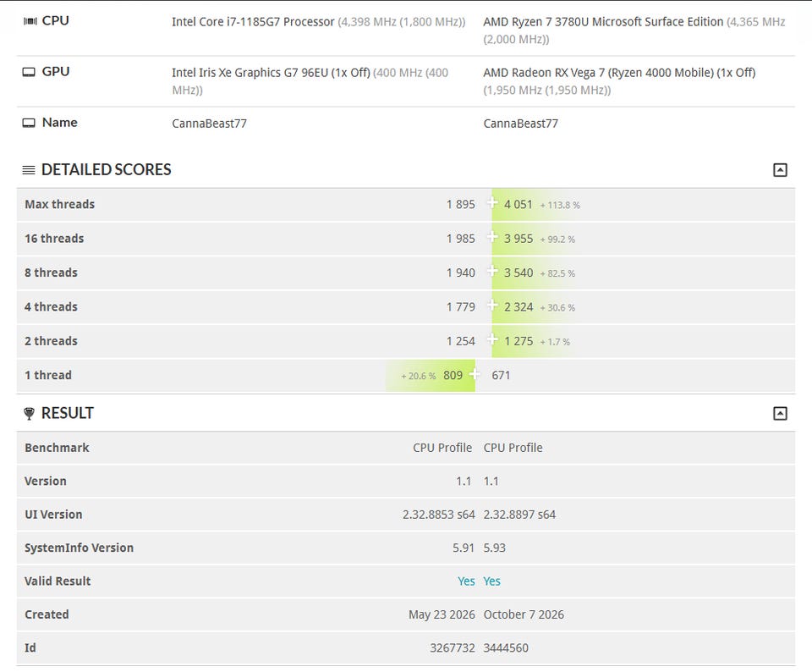Click the plus icon in 16 threads row
The width and height of the screenshot is (812, 672).
[492, 237]
